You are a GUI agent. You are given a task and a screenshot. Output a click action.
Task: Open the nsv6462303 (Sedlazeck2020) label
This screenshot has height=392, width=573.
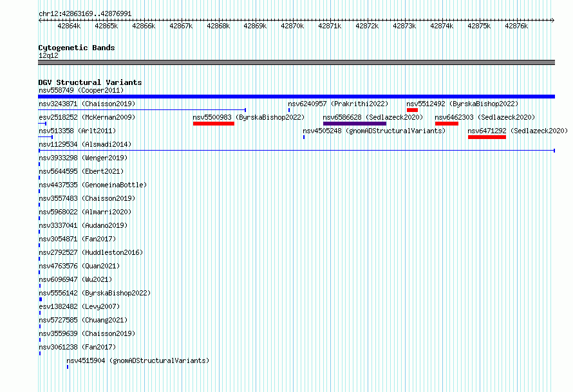[485, 117]
